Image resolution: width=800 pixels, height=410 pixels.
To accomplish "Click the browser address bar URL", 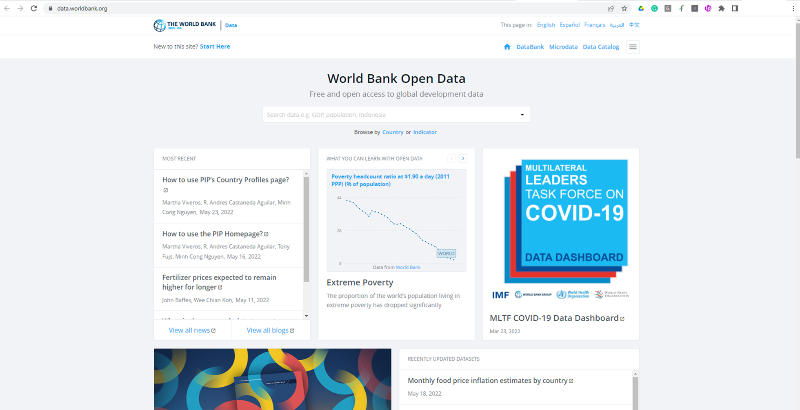I will (82, 8).
